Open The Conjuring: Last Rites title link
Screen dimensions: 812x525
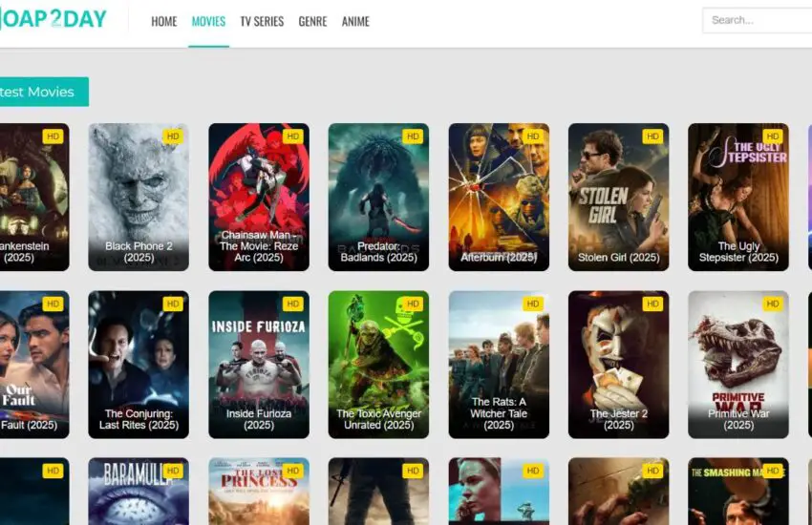click(x=139, y=419)
